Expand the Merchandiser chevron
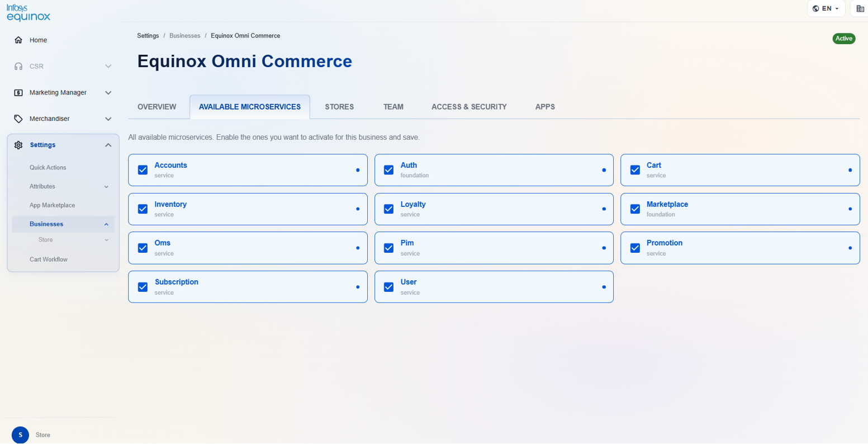The height and width of the screenshot is (444, 868). click(x=108, y=119)
